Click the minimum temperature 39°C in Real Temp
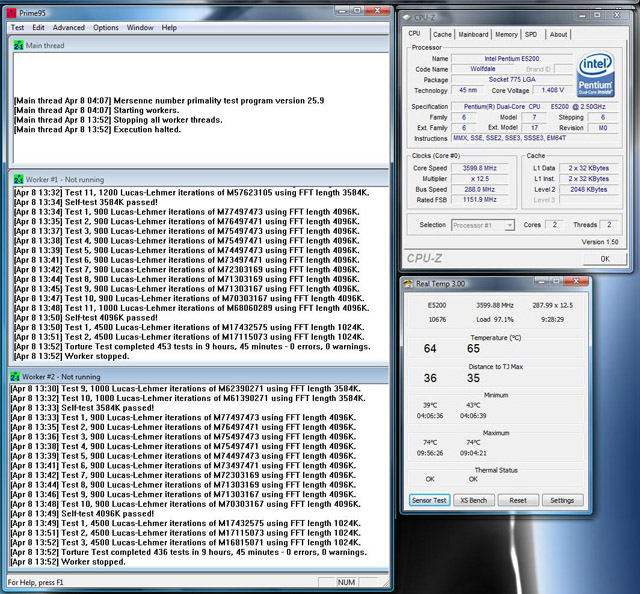Viewport: 640px width, 594px height. (430, 405)
